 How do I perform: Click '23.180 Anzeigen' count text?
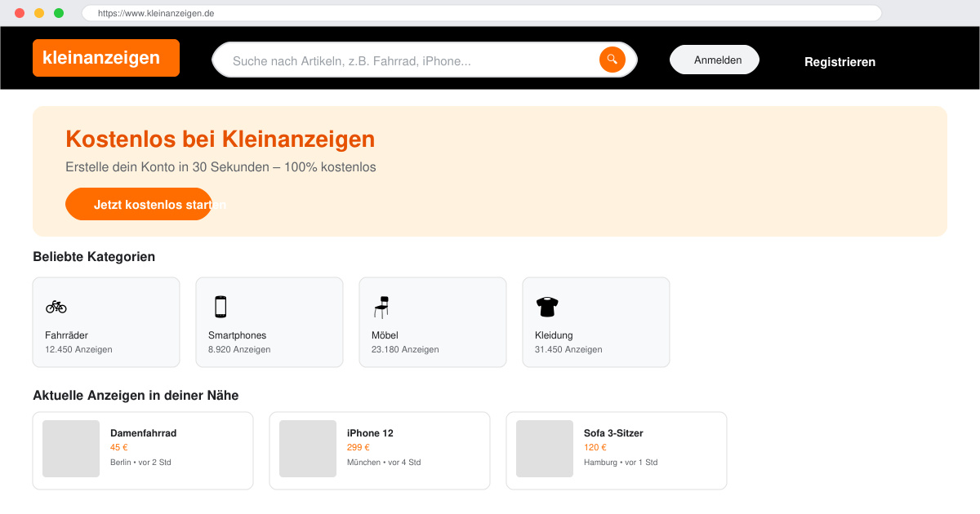point(405,349)
